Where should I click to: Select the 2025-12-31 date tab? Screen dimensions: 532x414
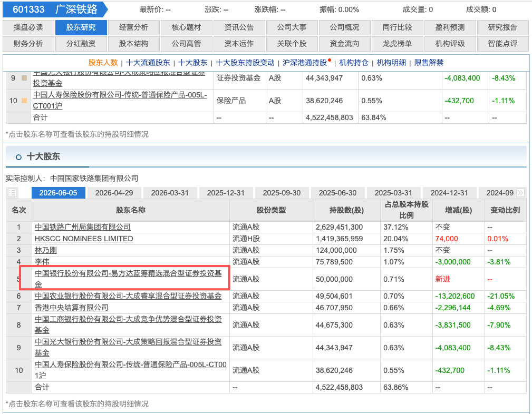226,193
